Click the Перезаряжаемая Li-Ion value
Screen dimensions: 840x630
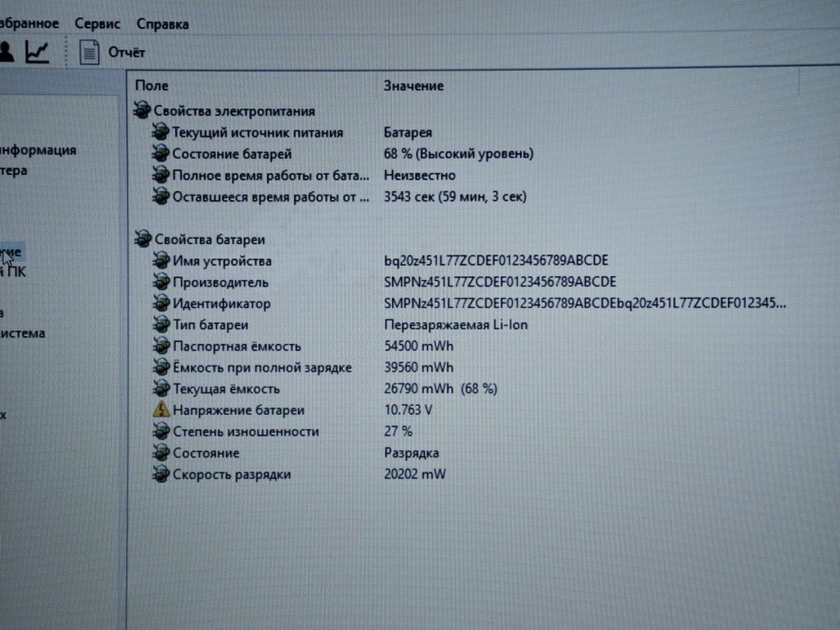click(x=456, y=325)
